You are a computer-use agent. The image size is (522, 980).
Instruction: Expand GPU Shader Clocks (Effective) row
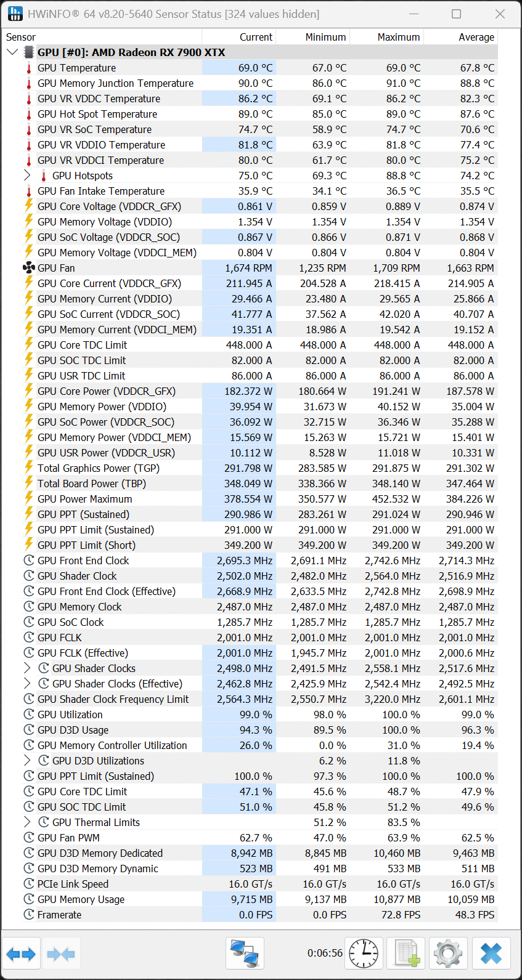pos(27,684)
